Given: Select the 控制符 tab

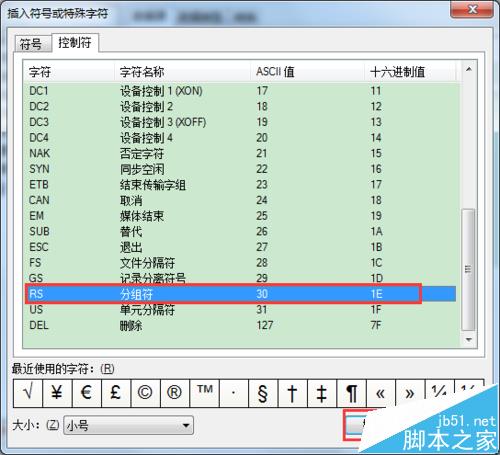Looking at the screenshot, I should (75, 42).
